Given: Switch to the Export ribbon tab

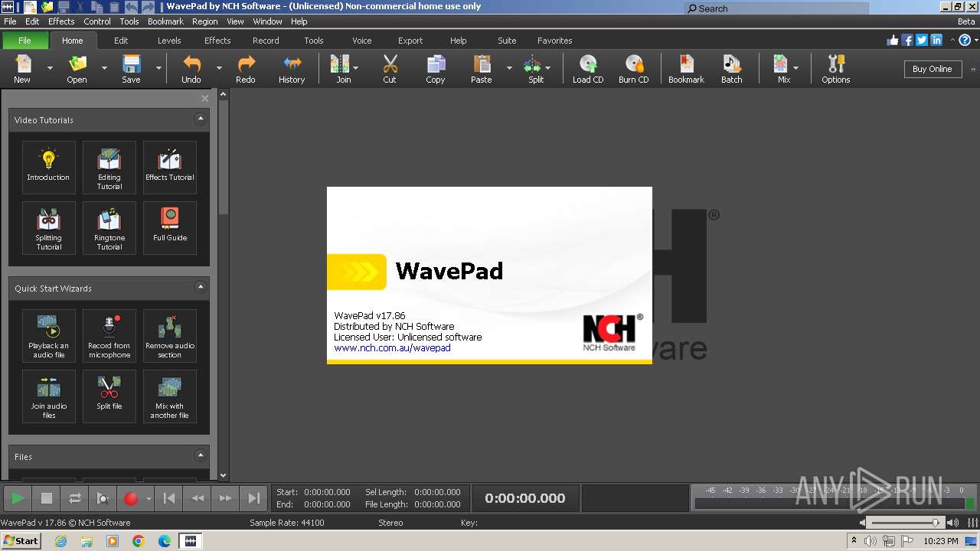Looking at the screenshot, I should tap(410, 41).
